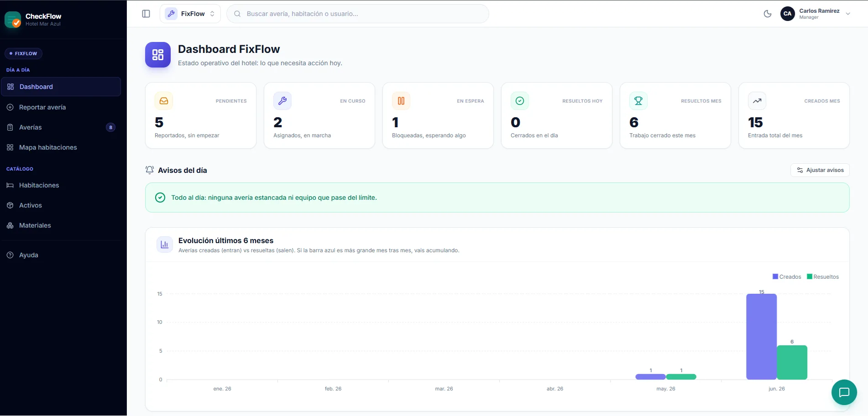Click the Averías count badge 8
Screen dimensions: 868x416
tap(110, 127)
